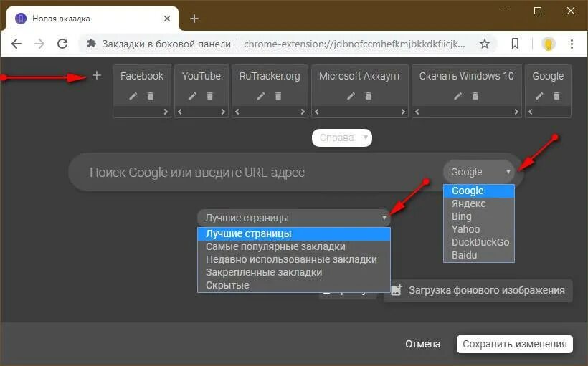
Task: Select DuckDuckGo search engine
Action: pos(479,242)
